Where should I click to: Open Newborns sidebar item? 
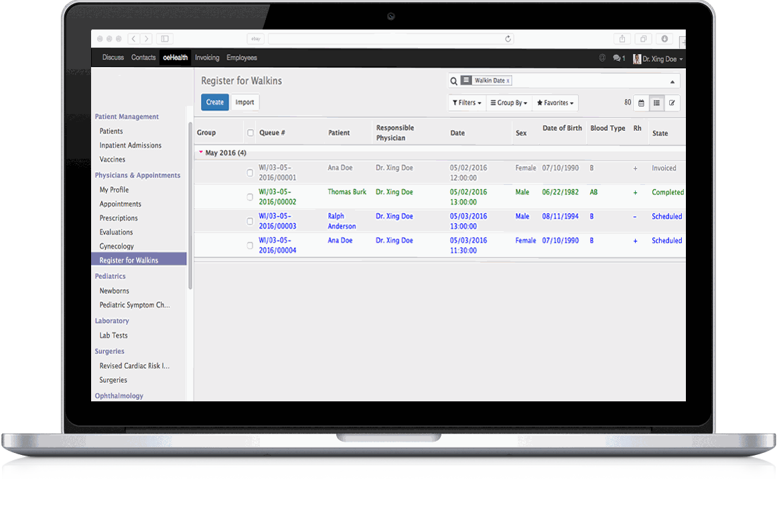pos(114,291)
